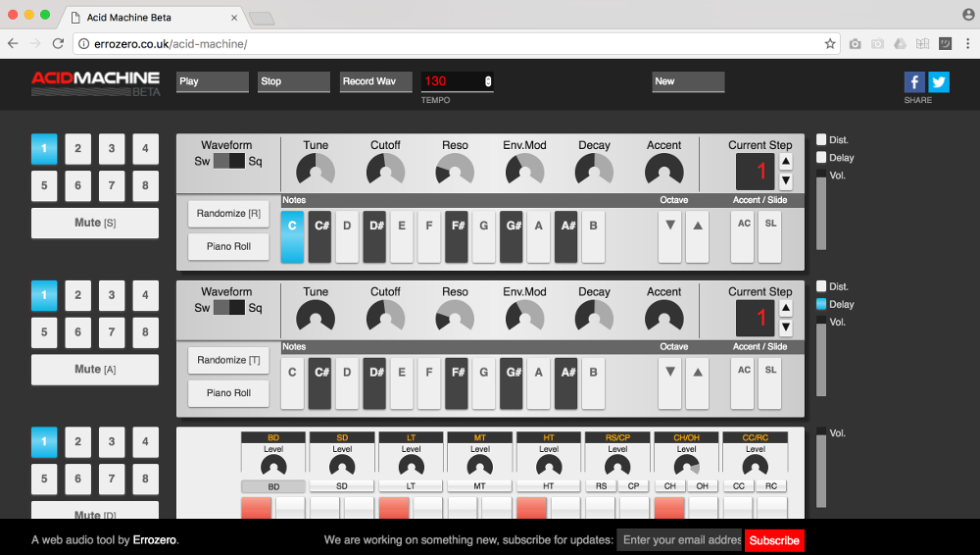Click the CH/OH drum Level knob
Screen dimensions: 980x555
tap(686, 466)
